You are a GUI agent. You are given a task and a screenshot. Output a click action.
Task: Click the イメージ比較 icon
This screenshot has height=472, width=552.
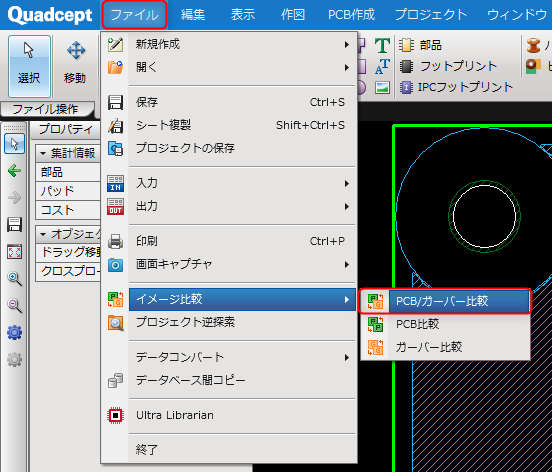[x=115, y=299]
